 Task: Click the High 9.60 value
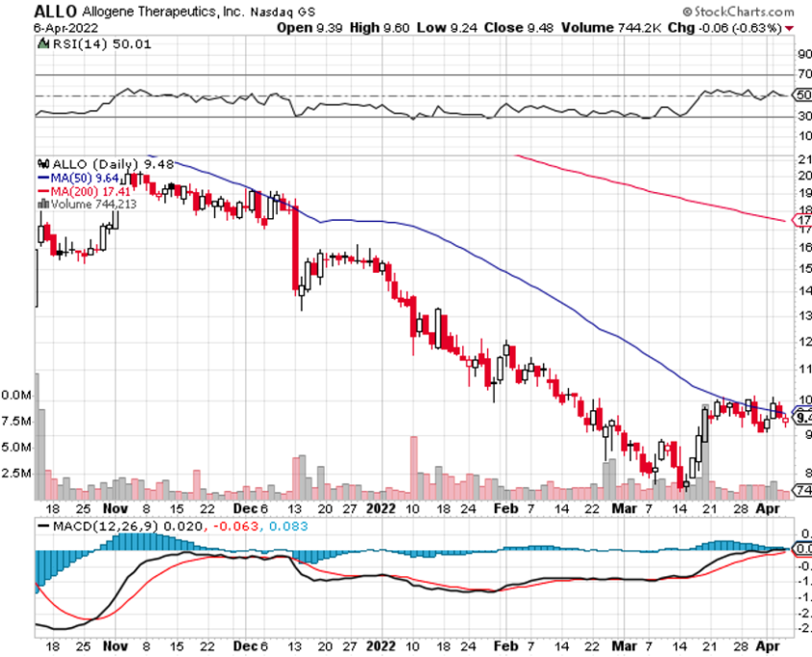[380, 28]
